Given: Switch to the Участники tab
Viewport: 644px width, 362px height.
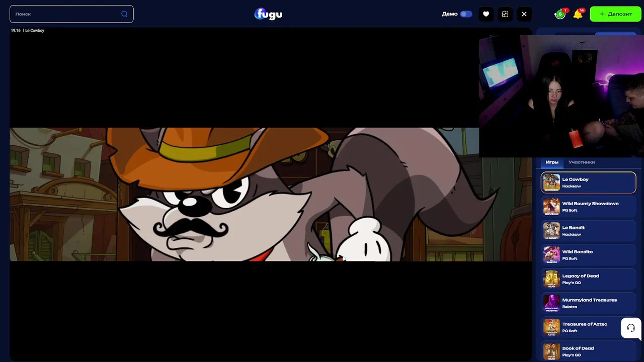Looking at the screenshot, I should point(582,162).
